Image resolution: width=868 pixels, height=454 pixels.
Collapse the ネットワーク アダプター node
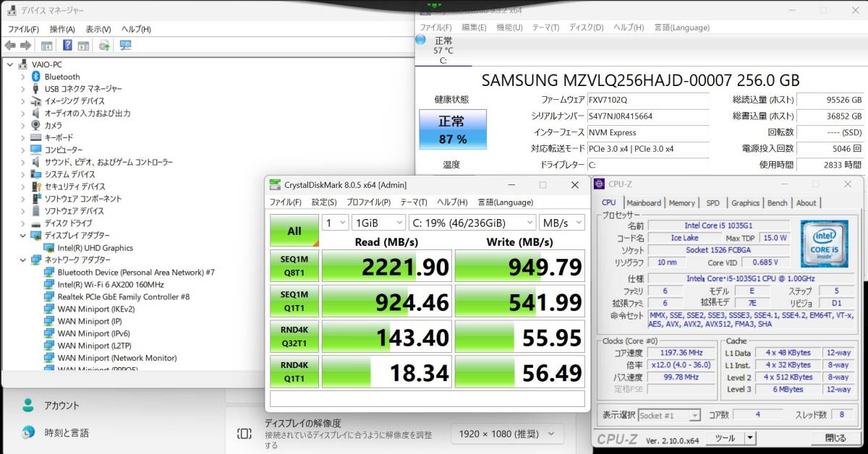[22, 260]
